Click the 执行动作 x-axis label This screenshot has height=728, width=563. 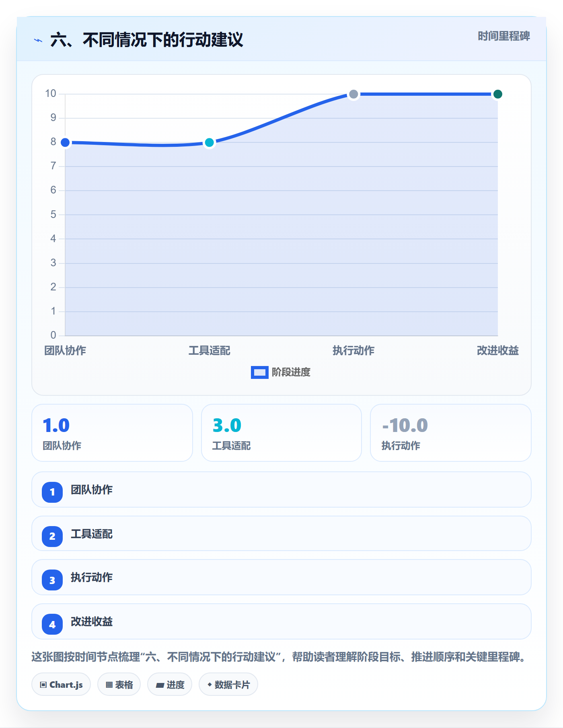[353, 351]
